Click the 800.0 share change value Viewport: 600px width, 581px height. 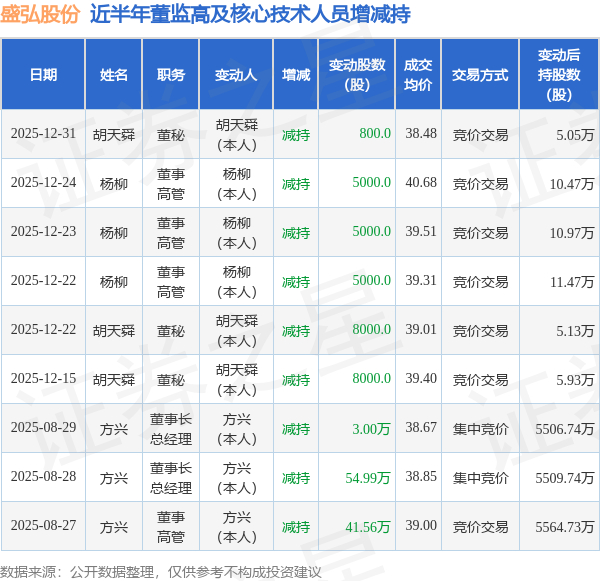click(375, 134)
